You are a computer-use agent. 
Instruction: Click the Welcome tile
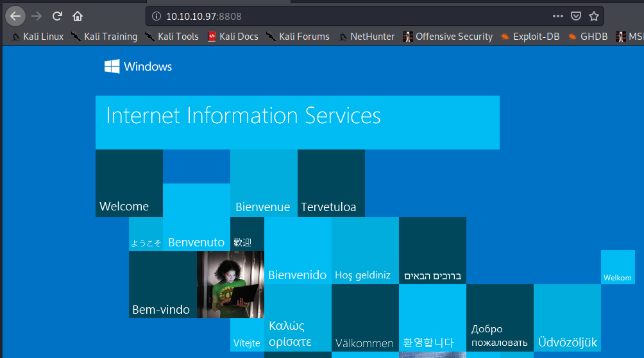click(x=129, y=183)
